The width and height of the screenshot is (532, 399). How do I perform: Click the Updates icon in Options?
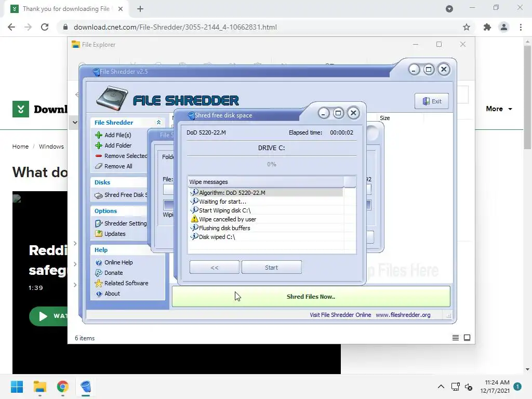point(99,234)
